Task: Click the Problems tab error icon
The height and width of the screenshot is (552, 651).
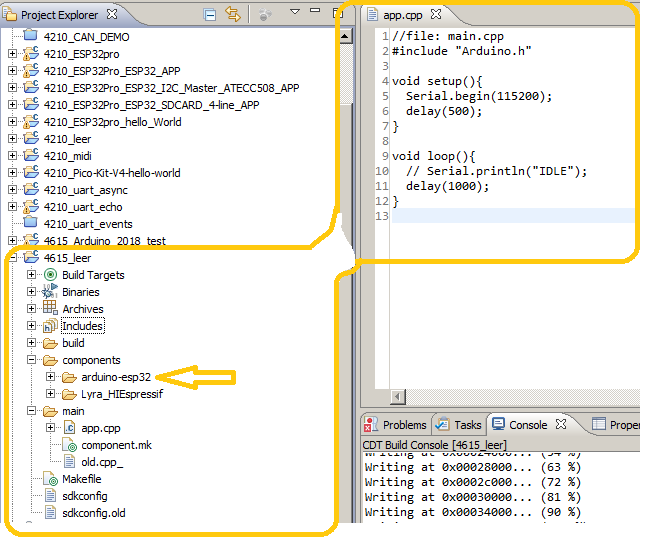Action: pos(371,425)
